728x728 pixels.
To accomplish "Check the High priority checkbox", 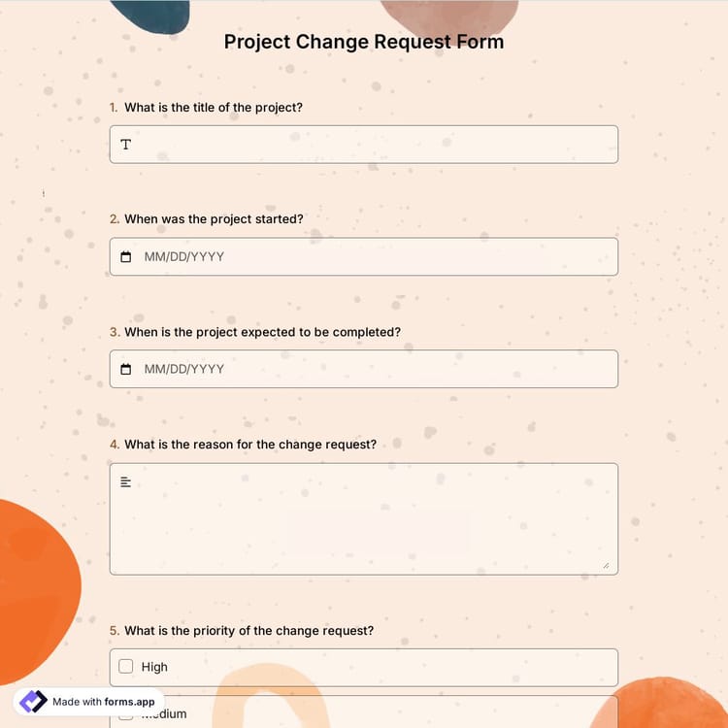I will click(125, 667).
